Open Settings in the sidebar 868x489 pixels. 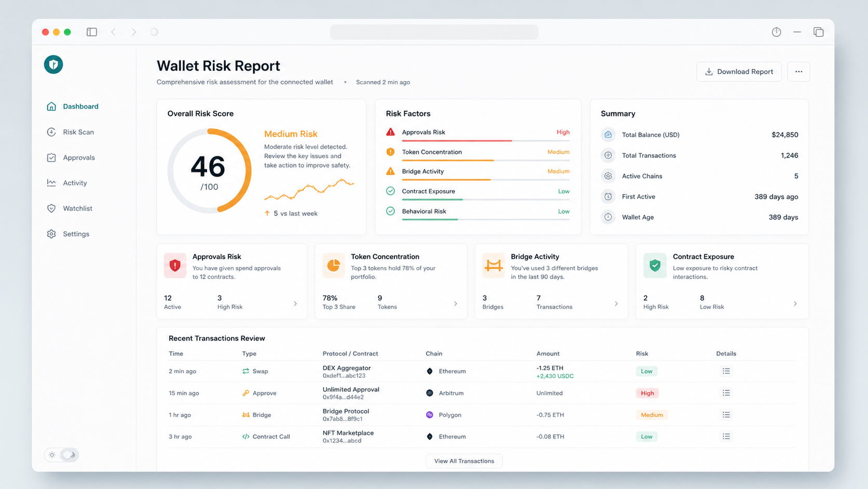pyautogui.click(x=68, y=234)
